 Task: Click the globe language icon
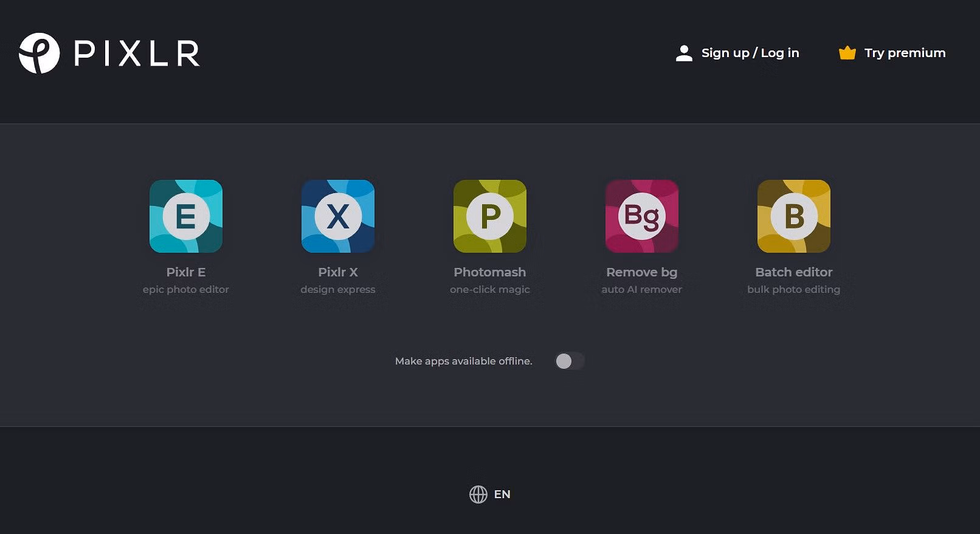(x=478, y=495)
